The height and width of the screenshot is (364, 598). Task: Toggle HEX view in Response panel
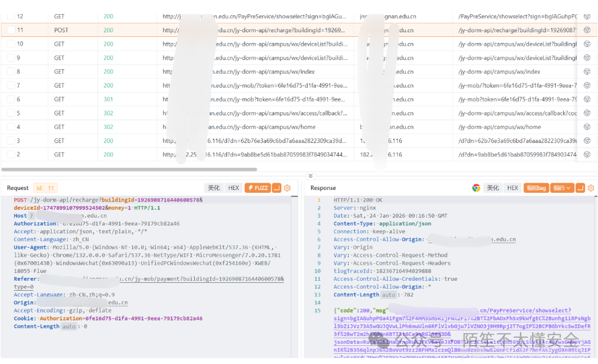(512, 188)
